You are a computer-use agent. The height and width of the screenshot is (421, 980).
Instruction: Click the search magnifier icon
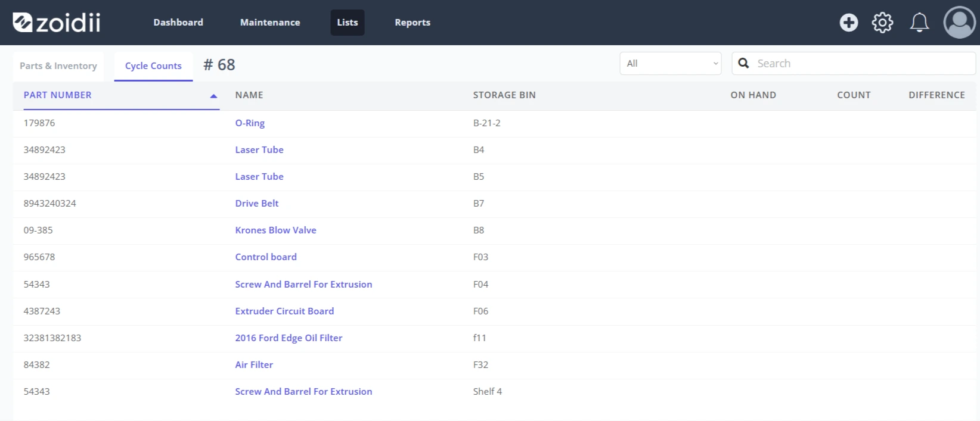pos(743,63)
